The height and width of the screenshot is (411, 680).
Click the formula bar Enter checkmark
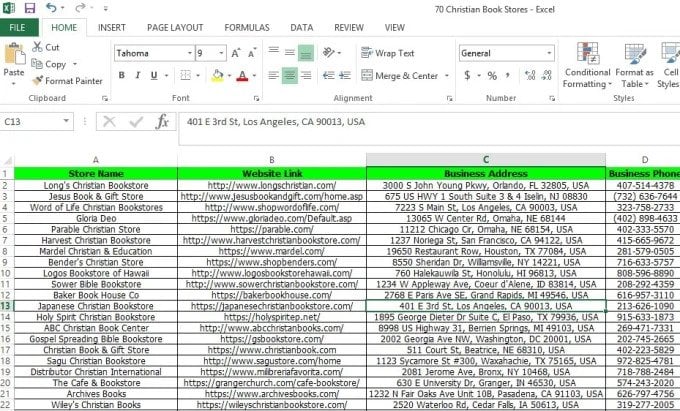136,121
